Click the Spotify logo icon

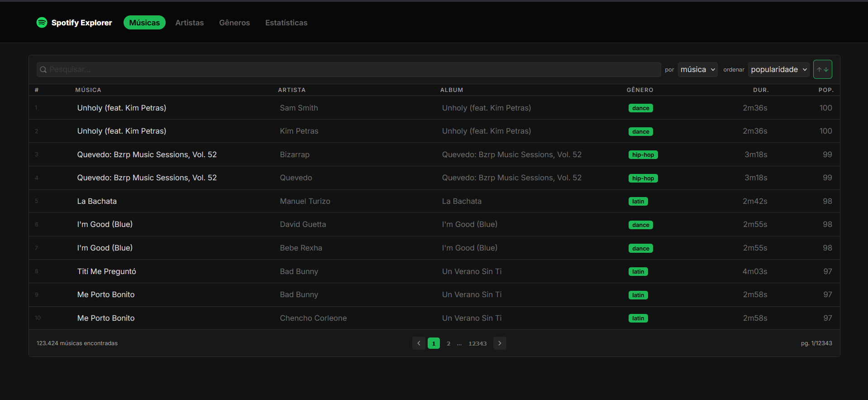coord(42,23)
